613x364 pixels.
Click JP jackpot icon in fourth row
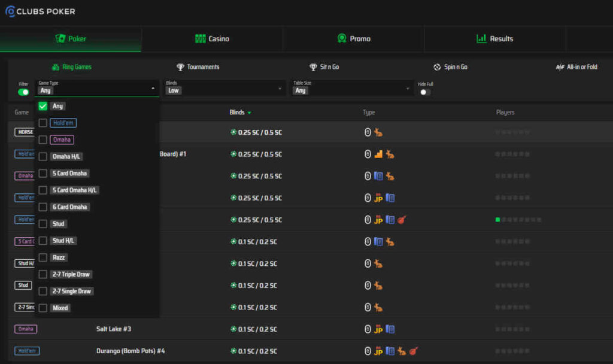378,198
